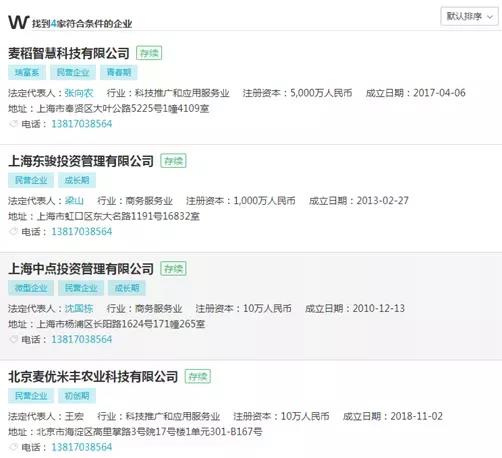Image resolution: width=502 pixels, height=458 pixels.
Task: Open company 上海东骏投资管理有限公司
Action: (81, 161)
